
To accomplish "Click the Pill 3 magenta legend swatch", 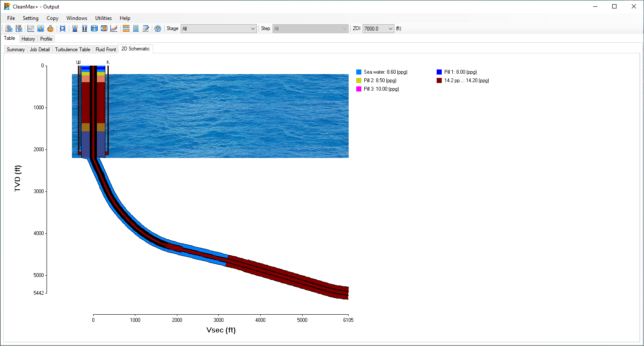I will [359, 89].
